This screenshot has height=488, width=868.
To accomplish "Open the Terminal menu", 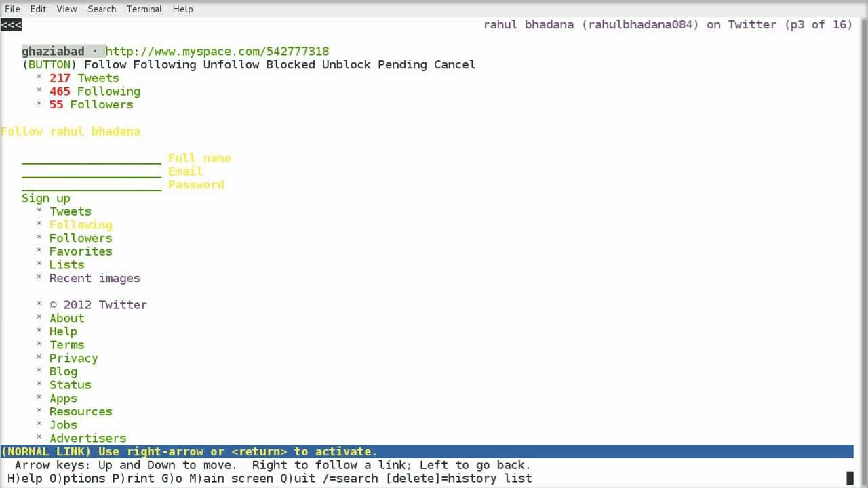I will pos(144,9).
